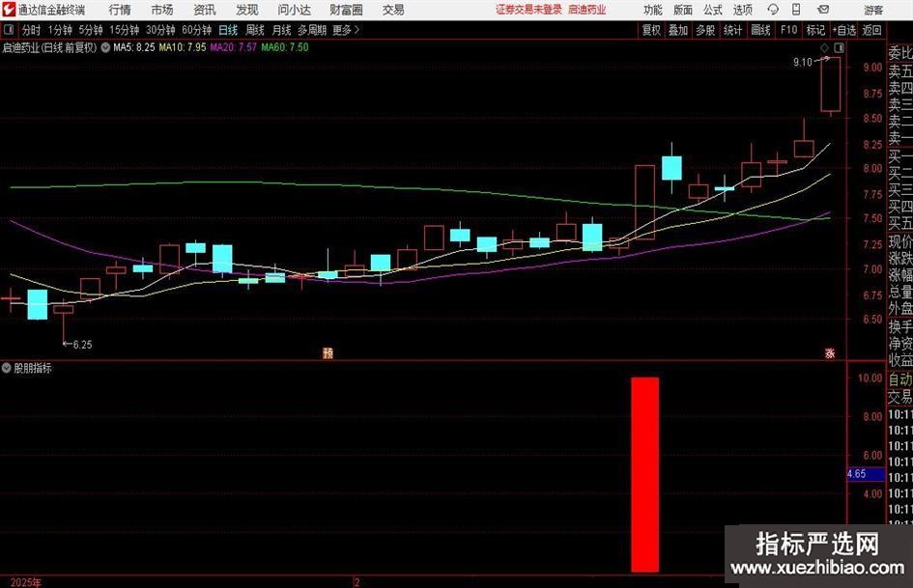Image resolution: width=913 pixels, height=588 pixels.
Task: Click the 多股 multi-stock toolbar button
Action: coord(705,30)
